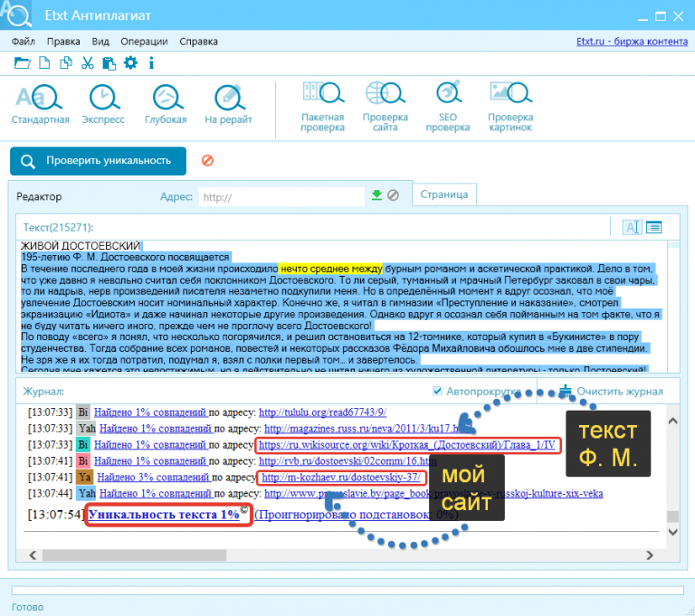Open settings with the gear icon
Image resolution: width=695 pixels, height=616 pixels.
pyautogui.click(x=130, y=63)
